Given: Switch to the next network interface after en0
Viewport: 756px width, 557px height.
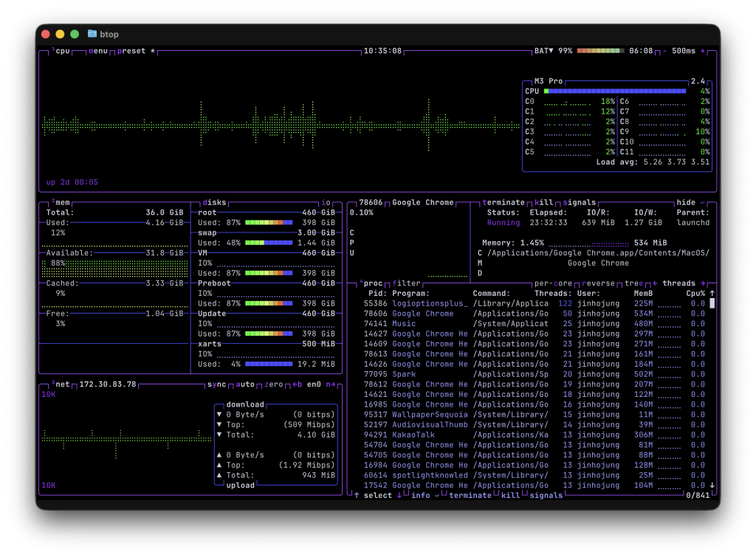Looking at the screenshot, I should tap(331, 384).
